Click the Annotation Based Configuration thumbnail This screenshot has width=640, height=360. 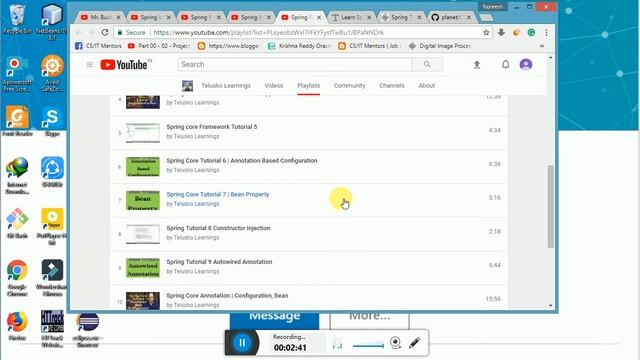point(142,167)
